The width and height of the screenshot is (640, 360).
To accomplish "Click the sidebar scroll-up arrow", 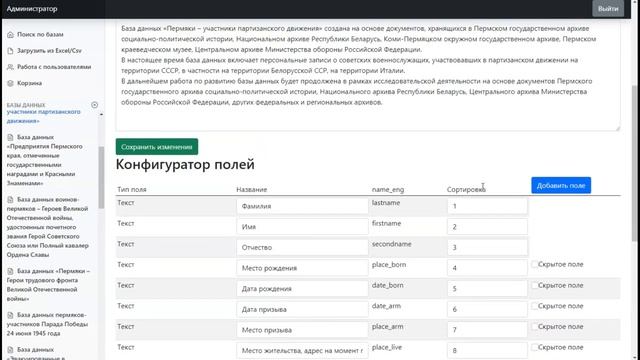I will 101,115.
